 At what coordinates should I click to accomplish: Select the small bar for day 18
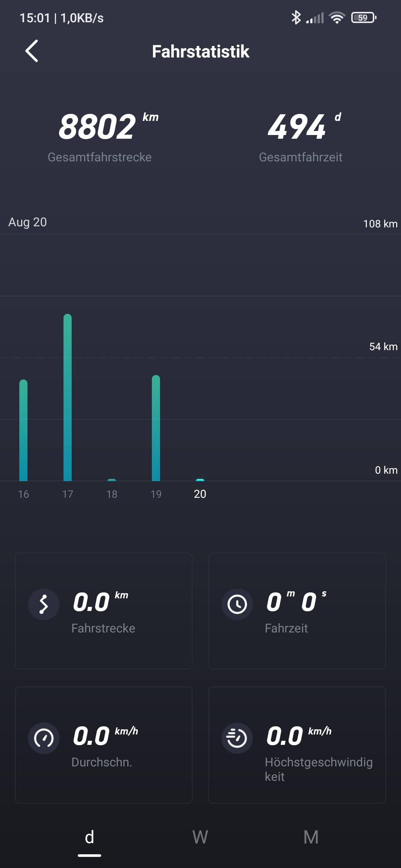[x=112, y=480]
